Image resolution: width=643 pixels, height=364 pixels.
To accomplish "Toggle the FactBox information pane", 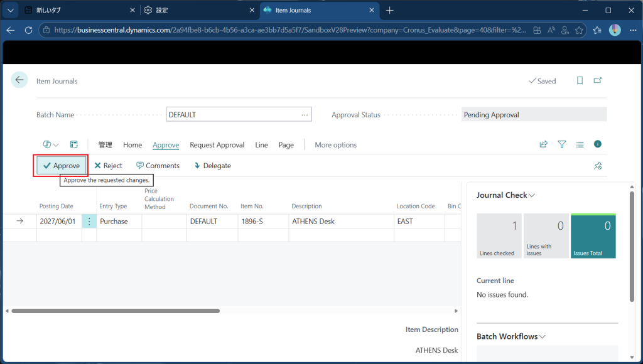I will 598,144.
